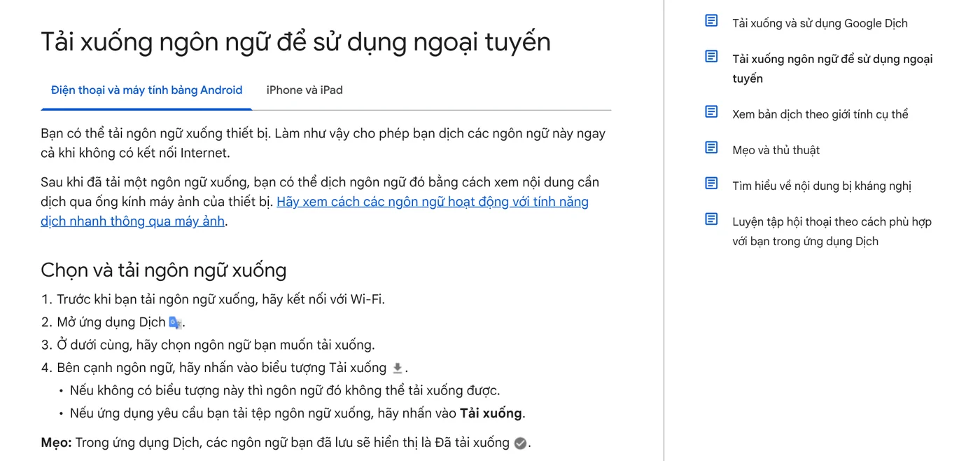Open sidebar article Tìm hiểu về nội dung bị kháng nghị

click(x=822, y=186)
